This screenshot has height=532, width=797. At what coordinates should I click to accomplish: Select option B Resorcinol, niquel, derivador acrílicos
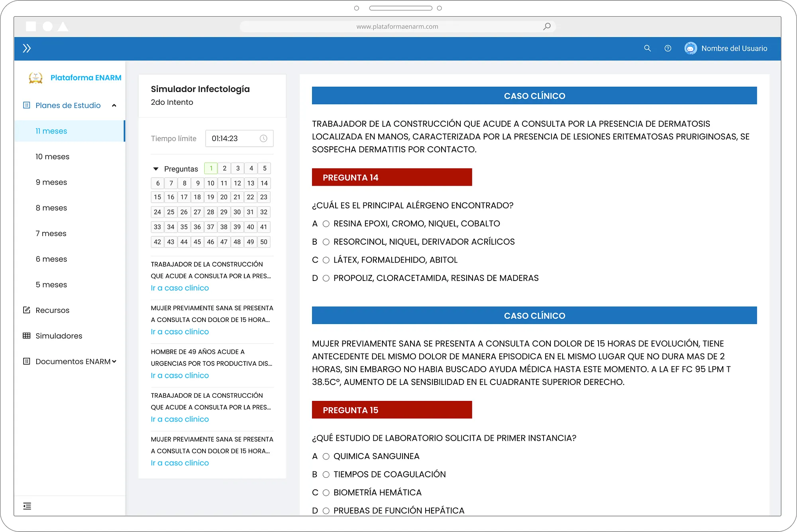[x=326, y=242]
